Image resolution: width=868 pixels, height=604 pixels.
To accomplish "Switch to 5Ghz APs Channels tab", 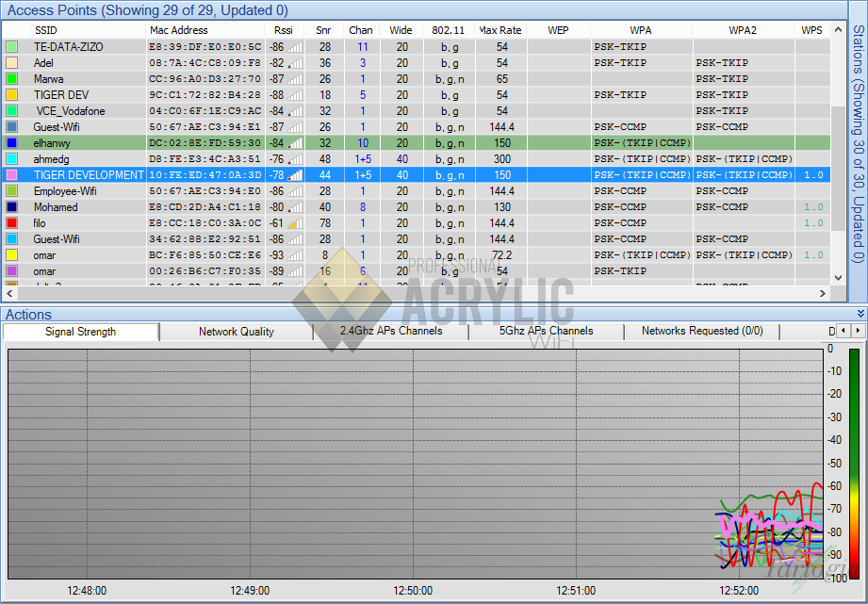I will click(x=546, y=331).
